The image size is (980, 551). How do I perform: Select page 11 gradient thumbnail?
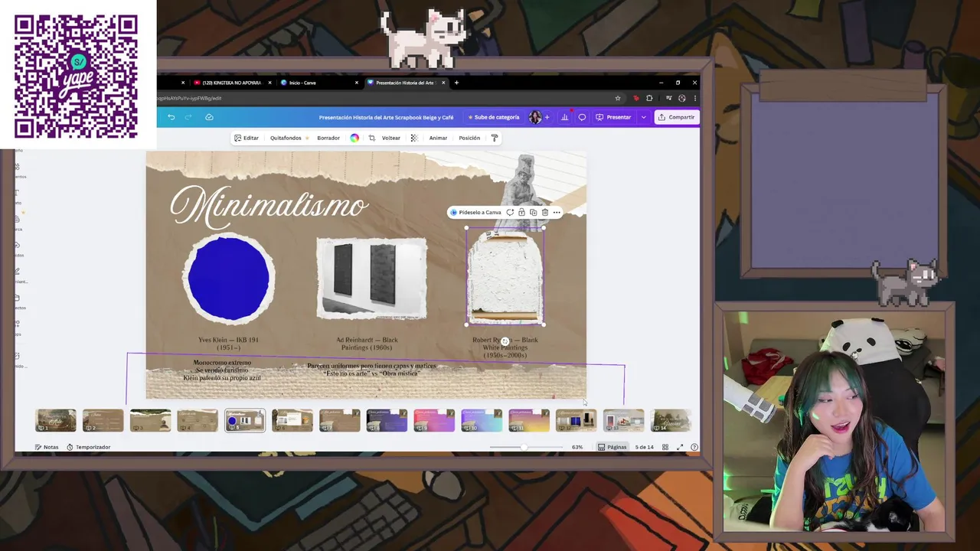tap(529, 420)
